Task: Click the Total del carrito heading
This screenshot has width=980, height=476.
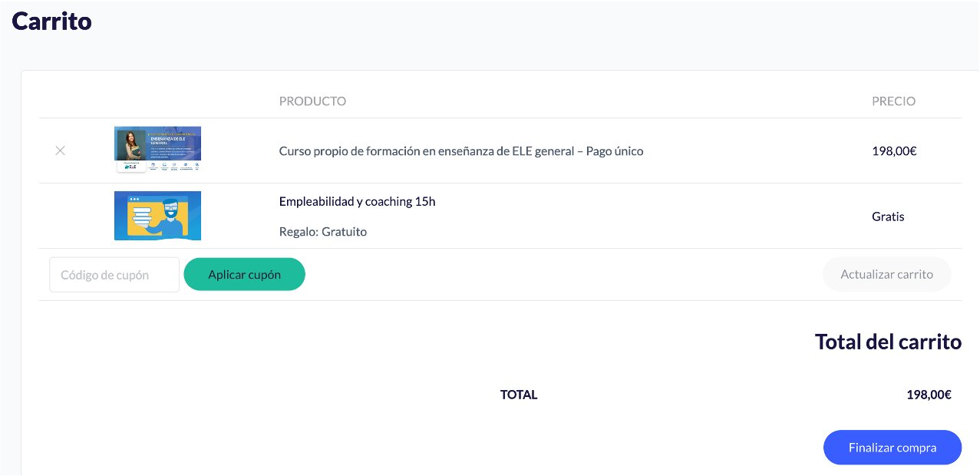Action: tap(888, 342)
